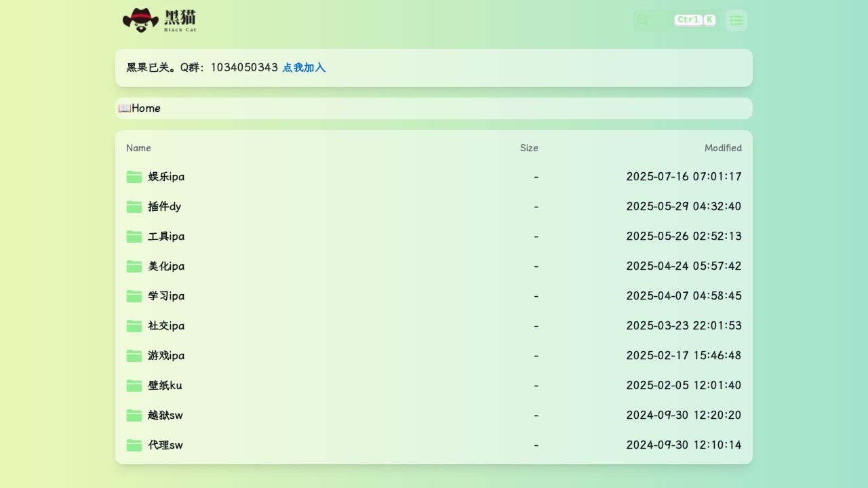Open the 插件dy folder
The height and width of the screenshot is (488, 868).
pyautogui.click(x=165, y=207)
